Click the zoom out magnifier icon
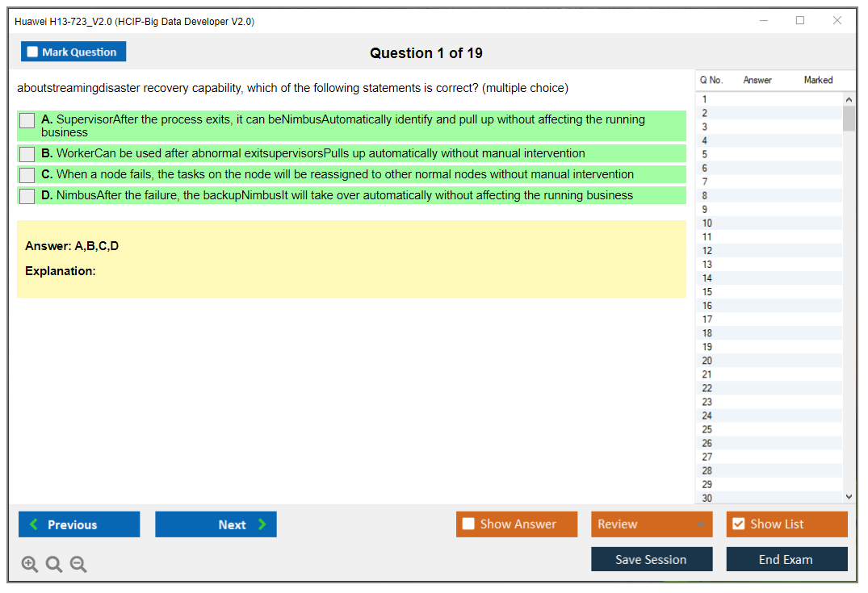This screenshot has width=868, height=593. [78, 565]
